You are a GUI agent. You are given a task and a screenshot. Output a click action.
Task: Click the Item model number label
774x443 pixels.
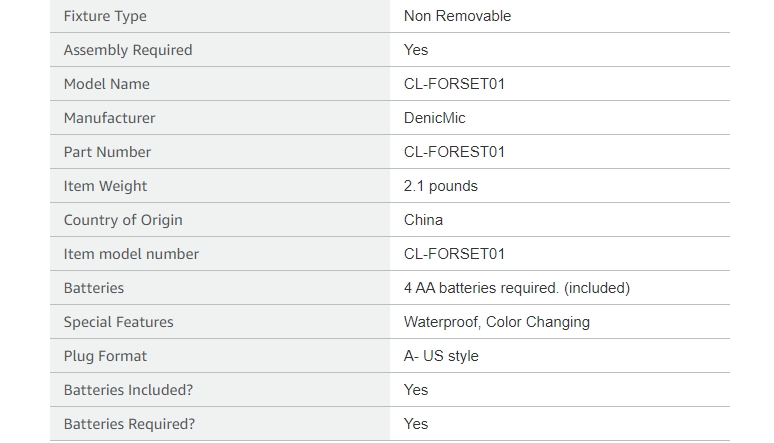[x=131, y=254]
